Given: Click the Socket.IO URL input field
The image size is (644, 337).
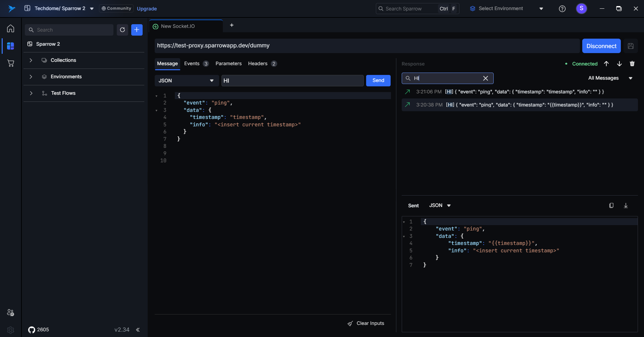Looking at the screenshot, I should pos(366,46).
